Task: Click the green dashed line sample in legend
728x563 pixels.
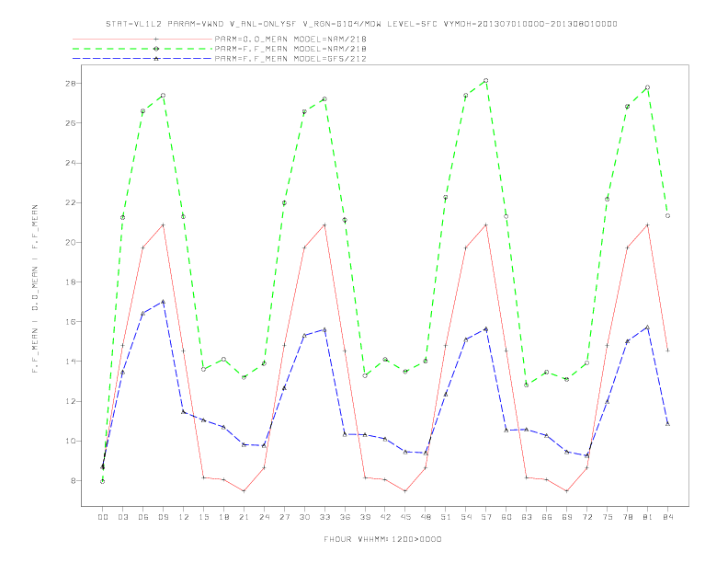Action: click(x=142, y=49)
